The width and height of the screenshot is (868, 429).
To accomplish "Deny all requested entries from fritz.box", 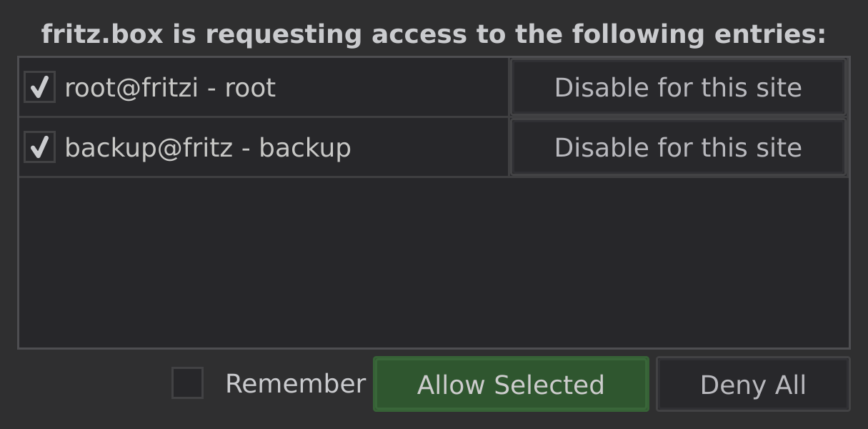I will (752, 384).
